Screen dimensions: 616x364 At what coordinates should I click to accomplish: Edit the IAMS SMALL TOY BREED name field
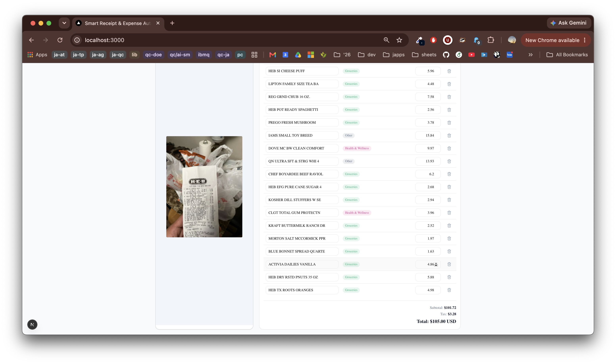pyautogui.click(x=302, y=135)
